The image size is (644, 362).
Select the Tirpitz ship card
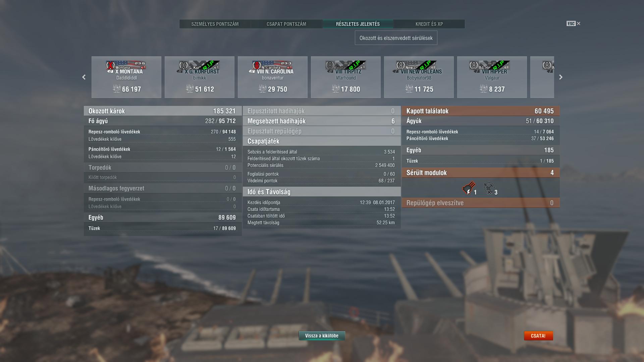pos(346,77)
